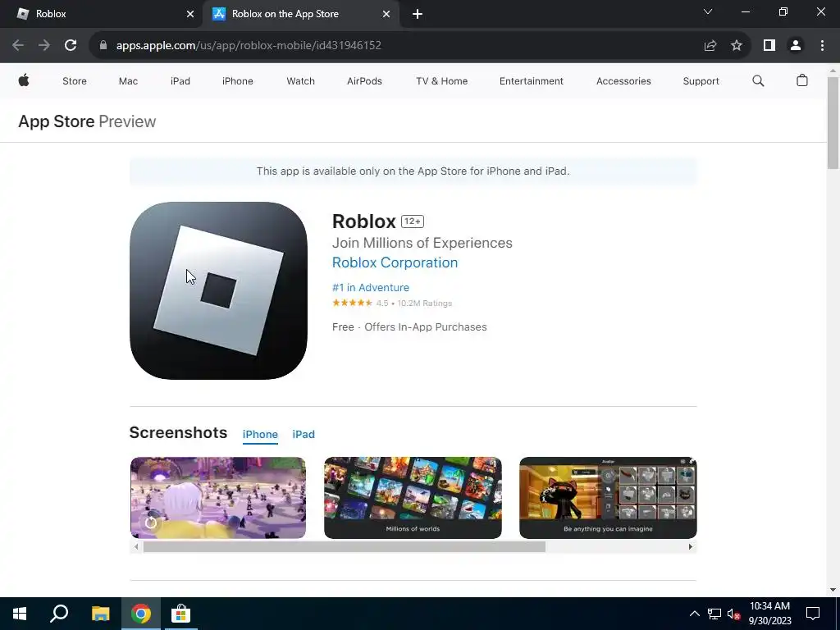
Task: Select the iPad screenshots tab
Action: 304,434
